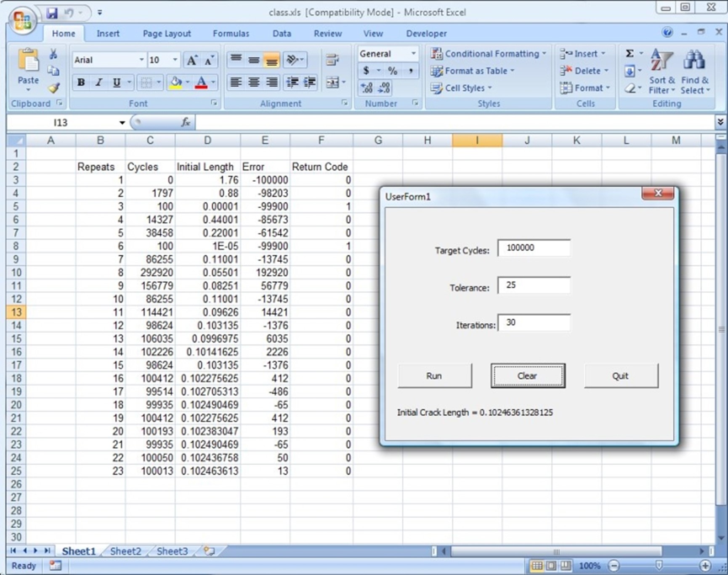Toggle Italic formatting
Viewport: 728px width, 575px height.
[x=99, y=83]
